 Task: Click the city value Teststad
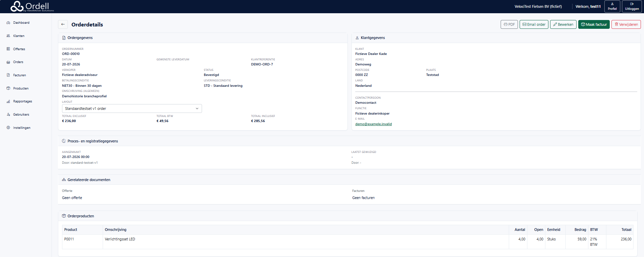(432, 75)
